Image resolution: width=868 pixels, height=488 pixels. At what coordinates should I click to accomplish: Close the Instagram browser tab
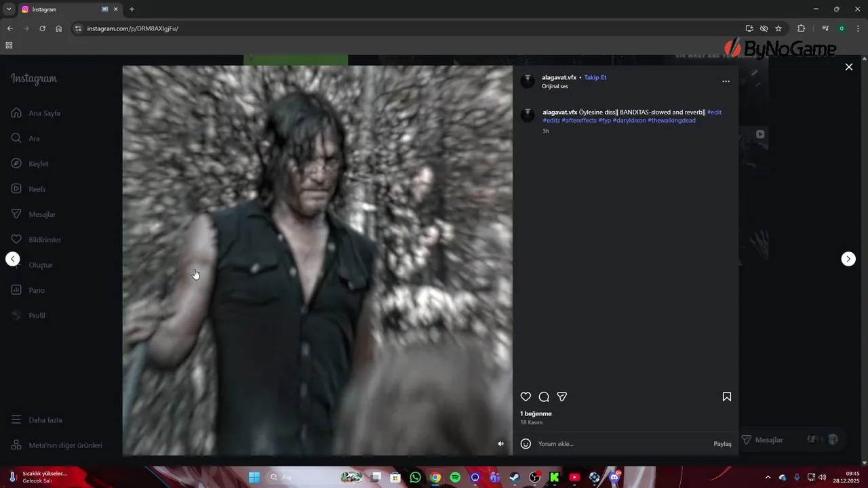pyautogui.click(x=115, y=9)
